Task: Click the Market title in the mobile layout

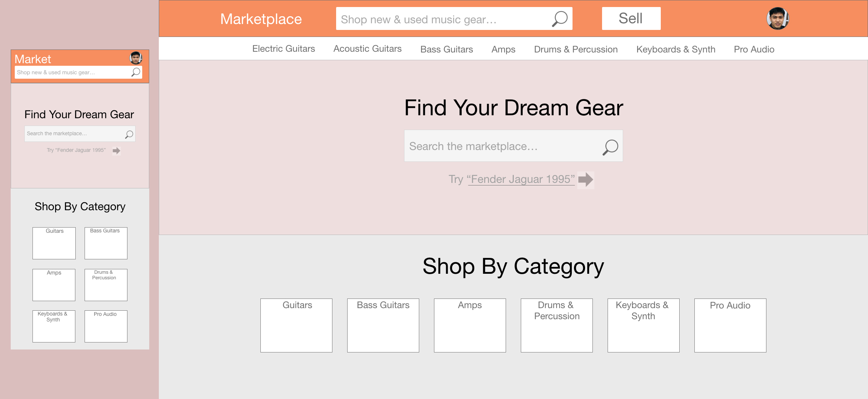Action: 33,59
